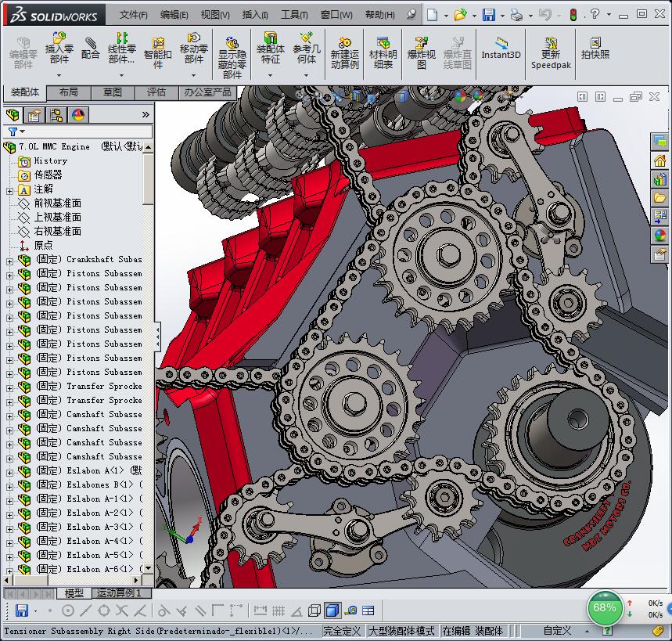This screenshot has width=672, height=641.
Task: Toggle shaded-with-edges display in bottom toolbar
Action: [332, 610]
